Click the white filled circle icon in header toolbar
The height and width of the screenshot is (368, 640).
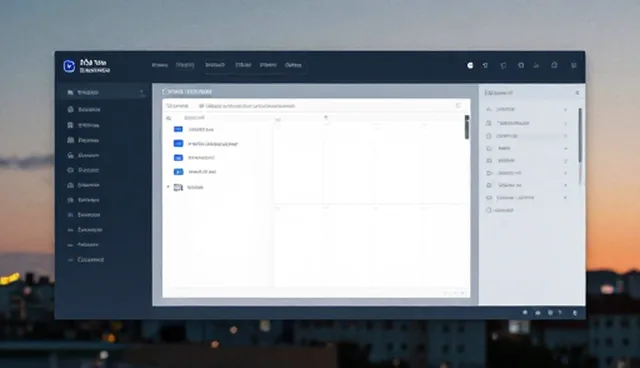(x=470, y=65)
